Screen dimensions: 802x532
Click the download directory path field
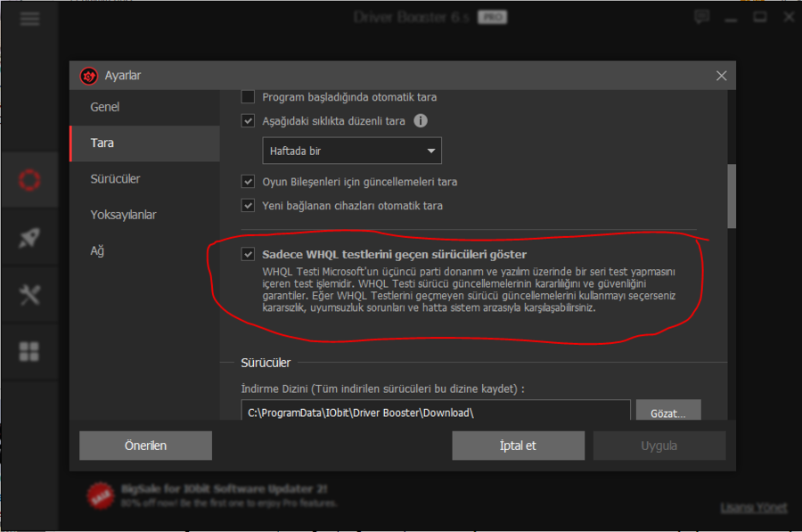[x=436, y=411]
